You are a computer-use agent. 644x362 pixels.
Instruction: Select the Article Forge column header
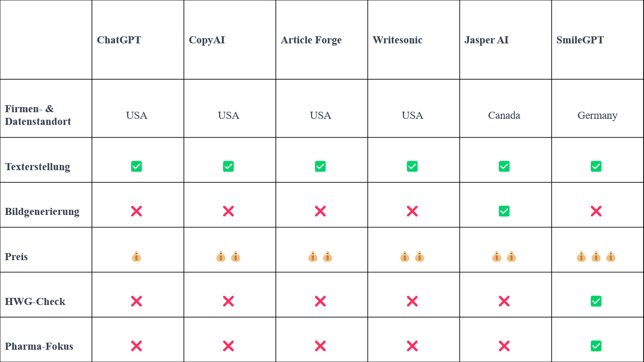tap(311, 40)
